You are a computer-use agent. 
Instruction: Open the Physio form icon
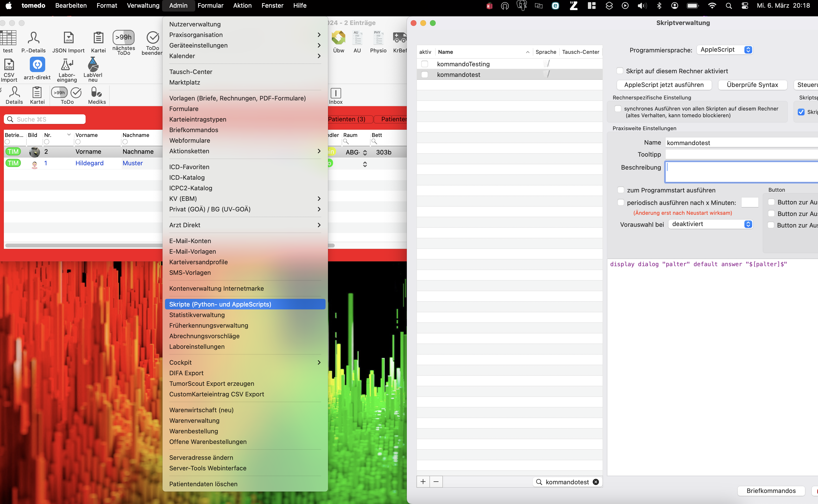coord(378,42)
